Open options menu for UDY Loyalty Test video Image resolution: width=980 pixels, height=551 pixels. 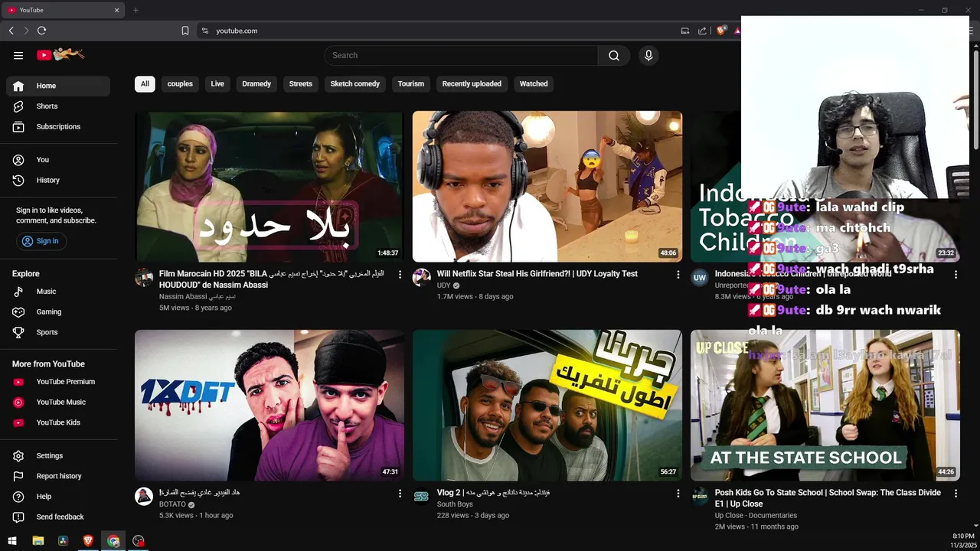coord(678,274)
